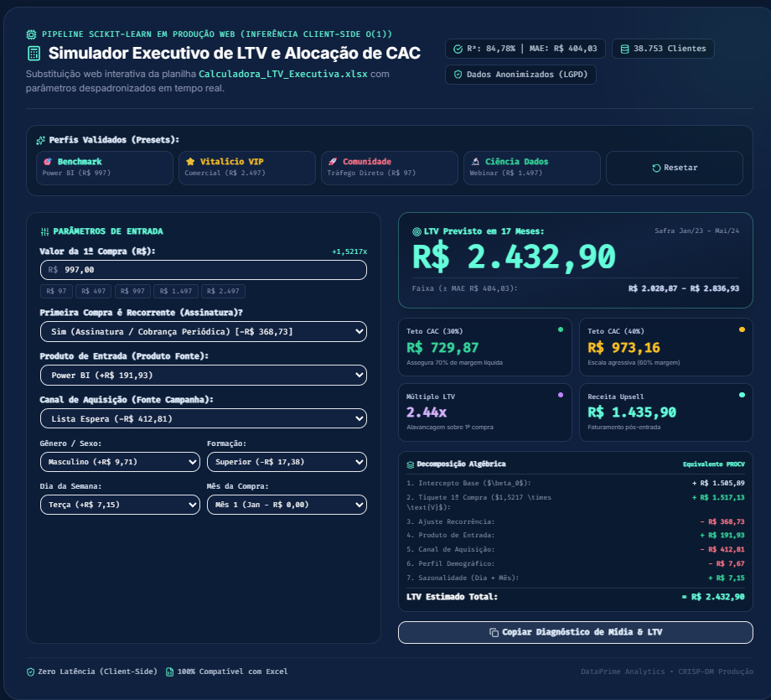Open the Produto de Entrada dropdown showing Power BI

click(x=204, y=376)
